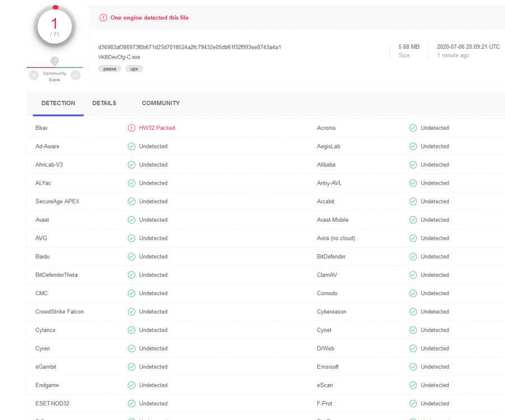Click the green check icon for BitDefender
The width and height of the screenshot is (505, 420).
413,256
